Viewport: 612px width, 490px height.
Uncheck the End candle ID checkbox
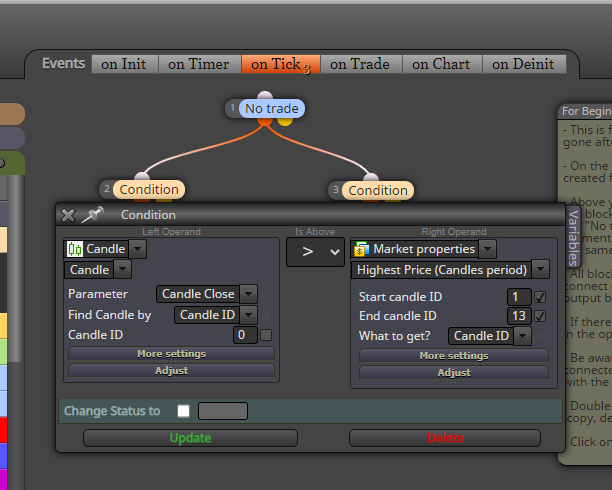click(540, 316)
